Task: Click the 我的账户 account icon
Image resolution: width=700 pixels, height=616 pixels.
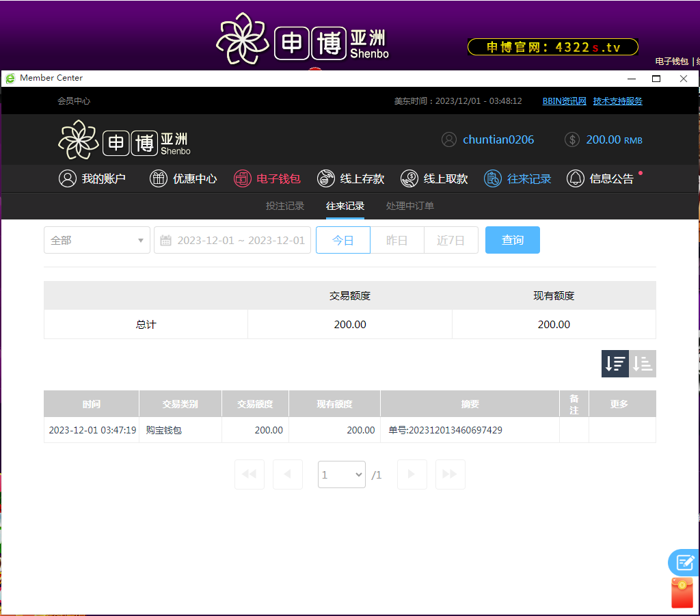Action: coord(68,178)
